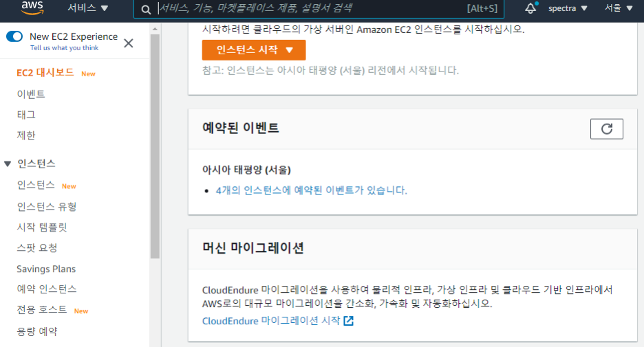Open 용량 예약 in the sidebar
Viewport: 644px width, 347px height.
[37, 331]
